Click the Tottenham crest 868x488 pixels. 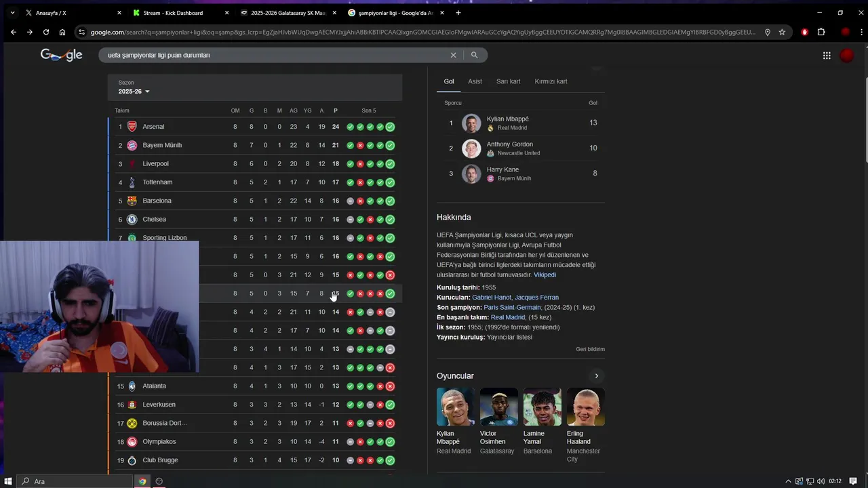pos(132,182)
